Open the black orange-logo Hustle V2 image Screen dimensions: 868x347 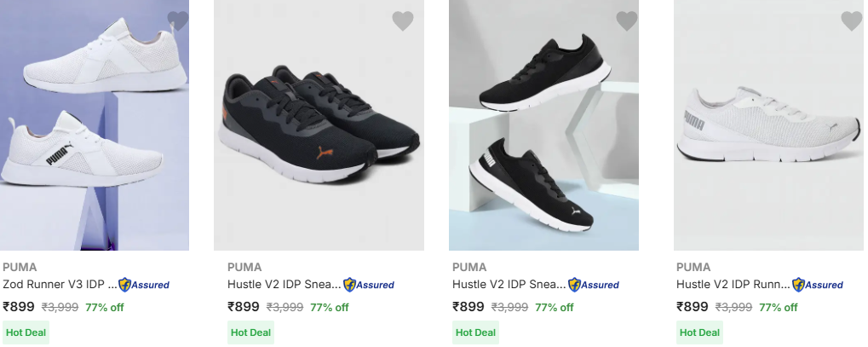tap(319, 128)
